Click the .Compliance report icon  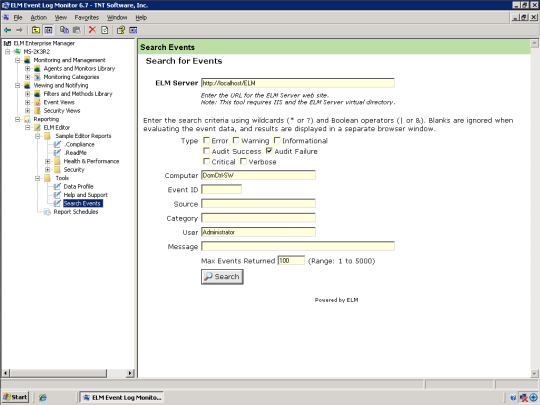click(x=57, y=144)
